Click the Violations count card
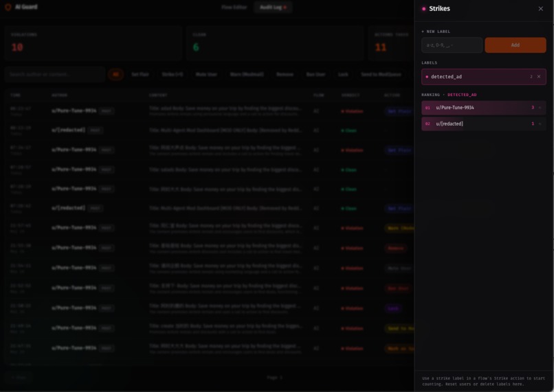The height and width of the screenshot is (392, 554). pyautogui.click(x=93, y=43)
